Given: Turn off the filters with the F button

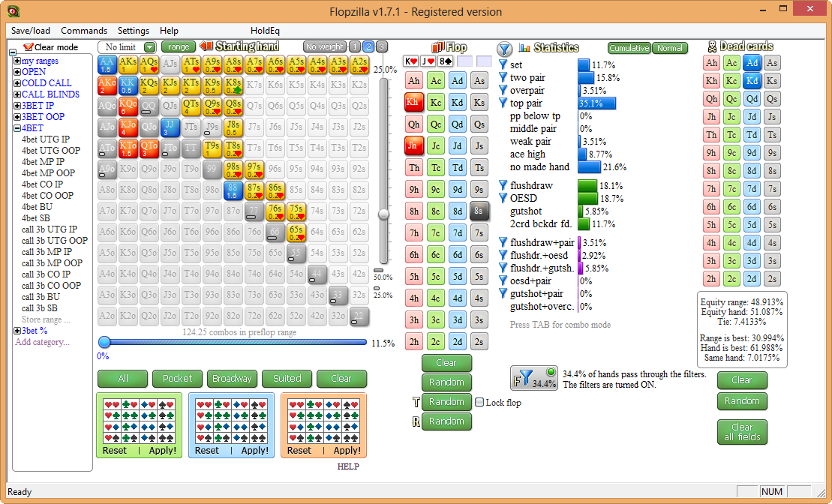Looking at the screenshot, I should tap(534, 377).
